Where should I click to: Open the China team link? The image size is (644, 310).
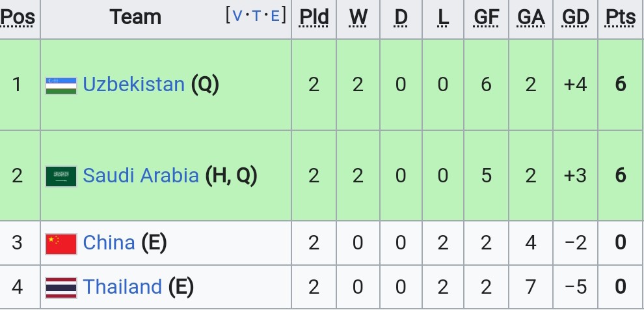click(109, 242)
